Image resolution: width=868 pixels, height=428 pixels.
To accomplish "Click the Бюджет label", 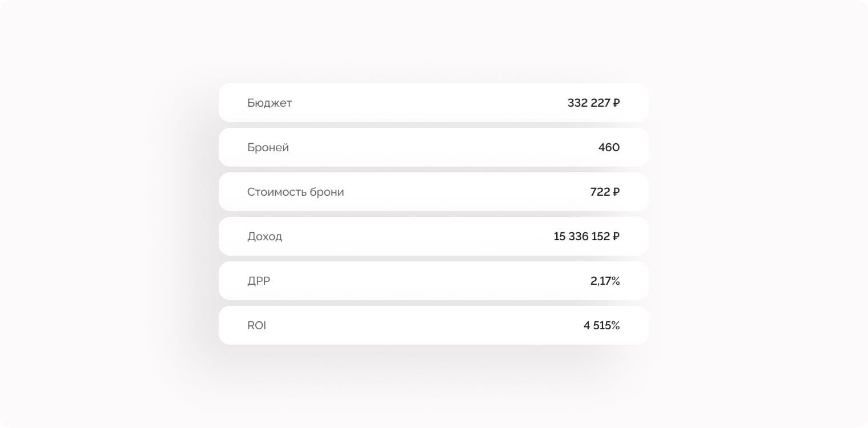I will point(270,103).
